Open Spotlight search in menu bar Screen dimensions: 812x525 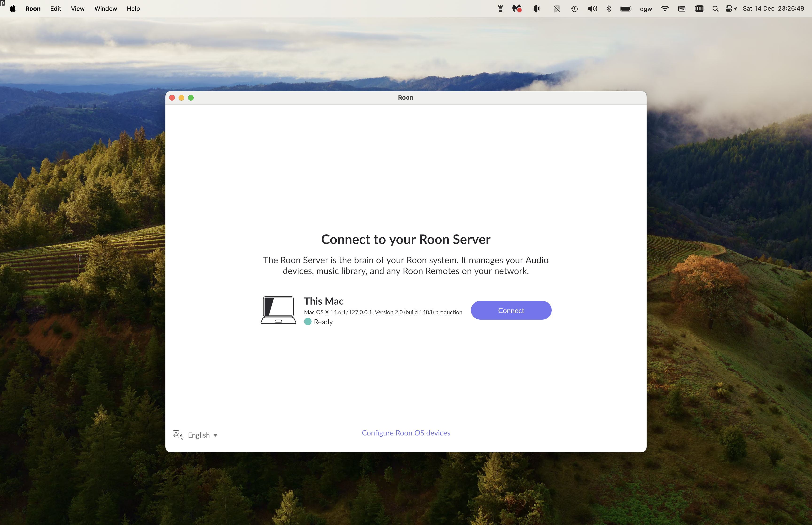[715, 9]
